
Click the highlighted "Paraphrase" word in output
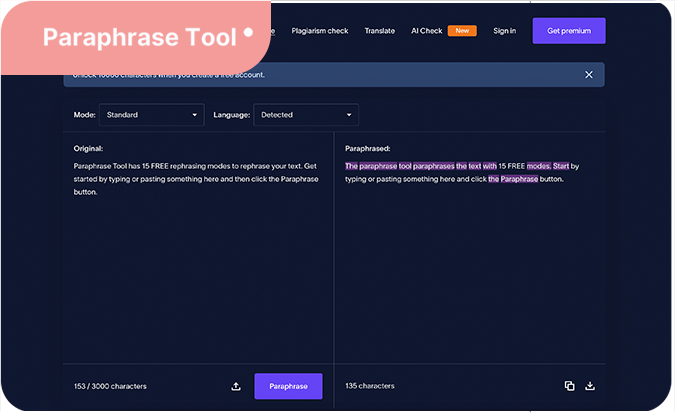519,179
